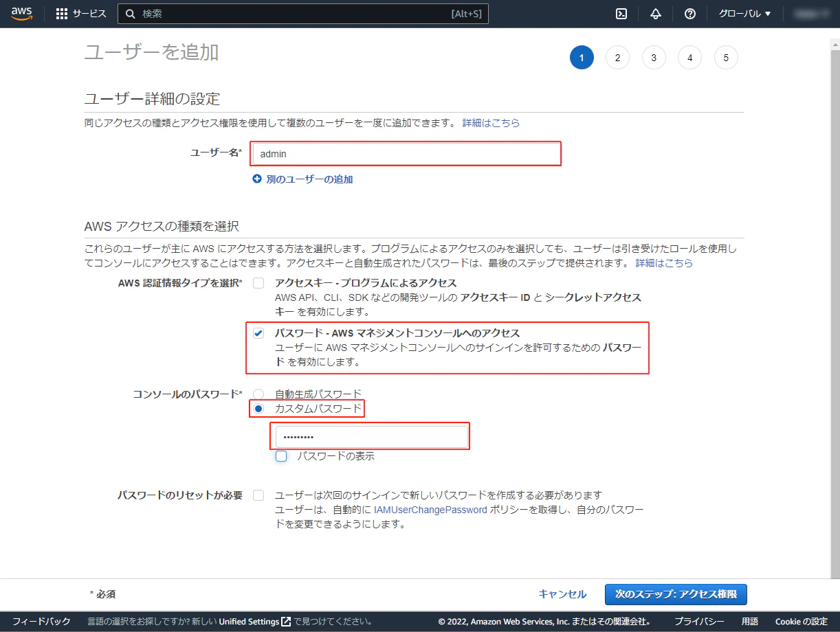This screenshot has width=840, height=632.
Task: Click フィードバック in the footer
Action: tap(42, 622)
